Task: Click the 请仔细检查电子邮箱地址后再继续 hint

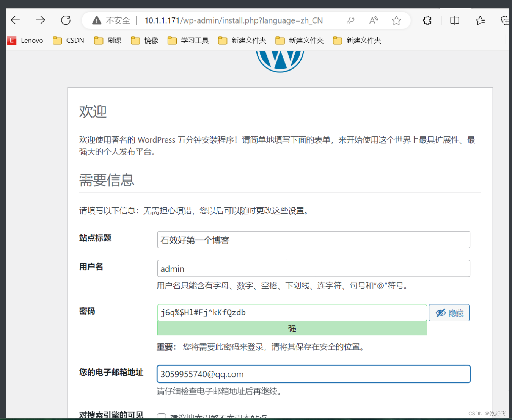Action: 219,391
